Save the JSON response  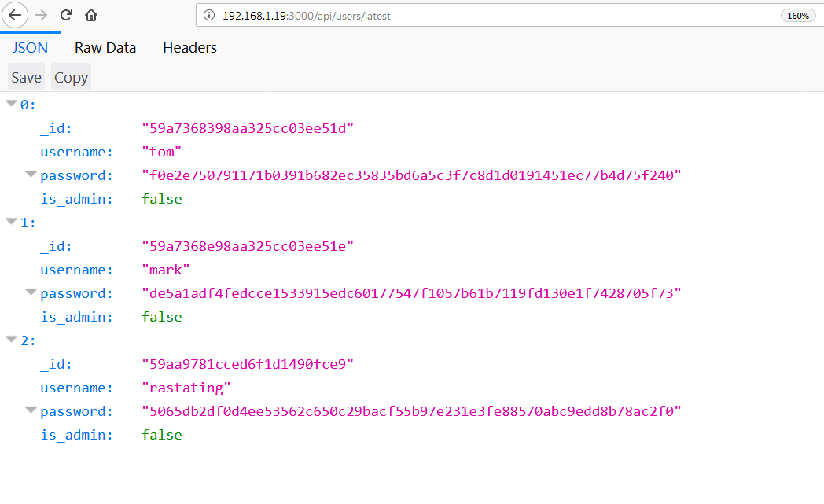point(26,77)
